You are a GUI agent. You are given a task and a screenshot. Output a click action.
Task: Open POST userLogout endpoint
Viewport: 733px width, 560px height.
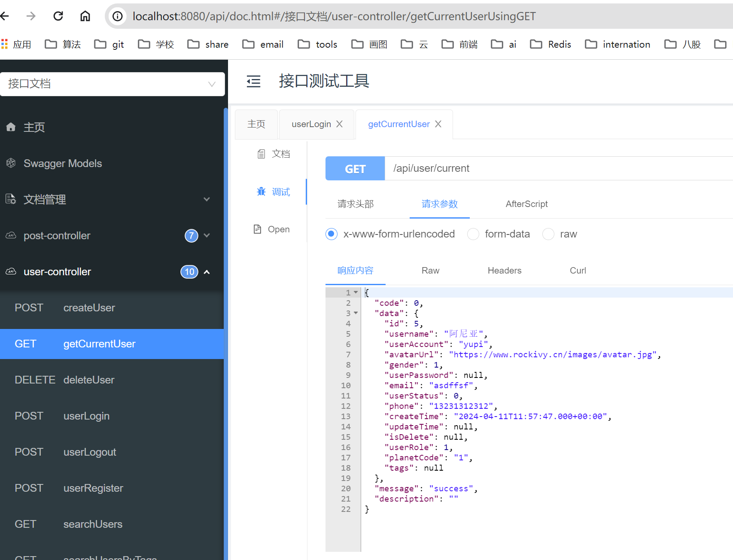tap(112, 452)
